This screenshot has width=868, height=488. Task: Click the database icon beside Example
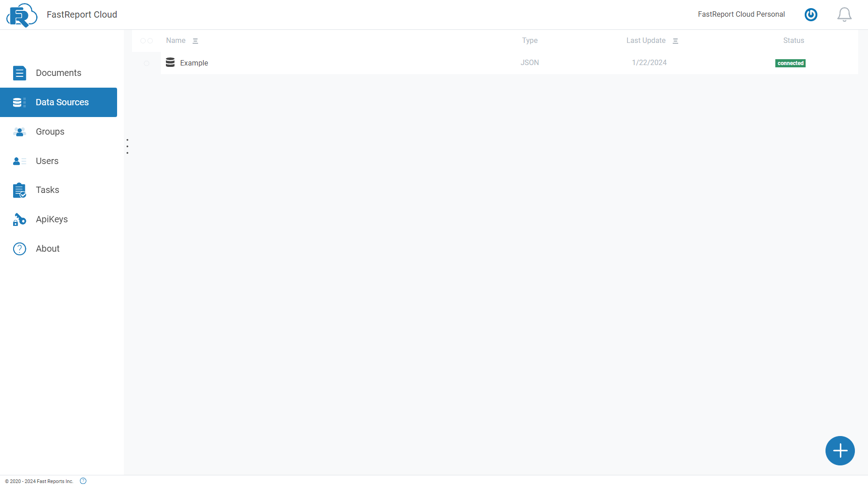170,62
